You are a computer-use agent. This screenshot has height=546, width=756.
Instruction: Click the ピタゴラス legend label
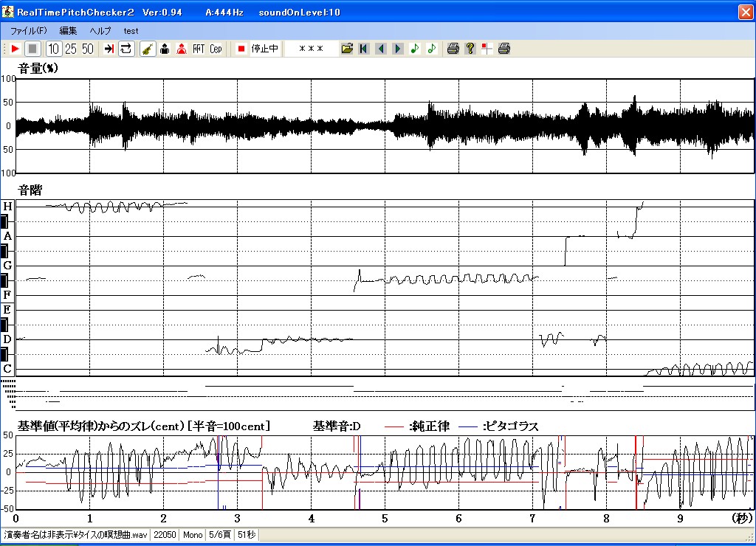pyautogui.click(x=510, y=426)
